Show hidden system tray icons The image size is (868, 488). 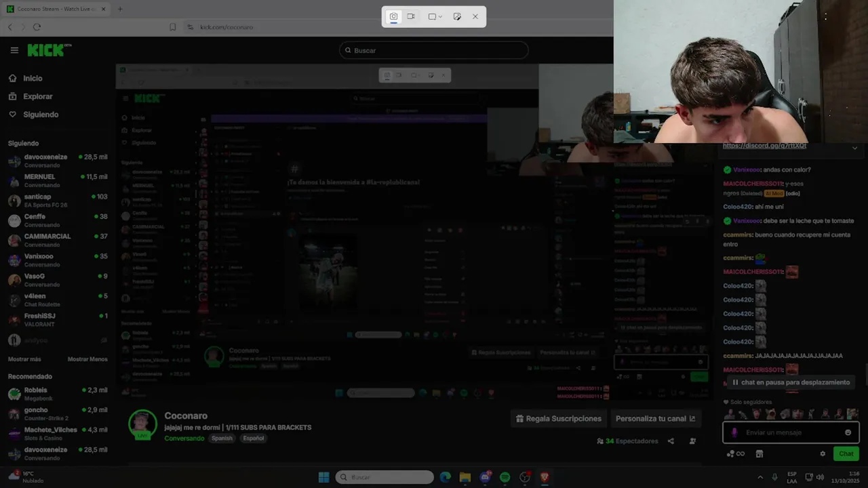759,477
